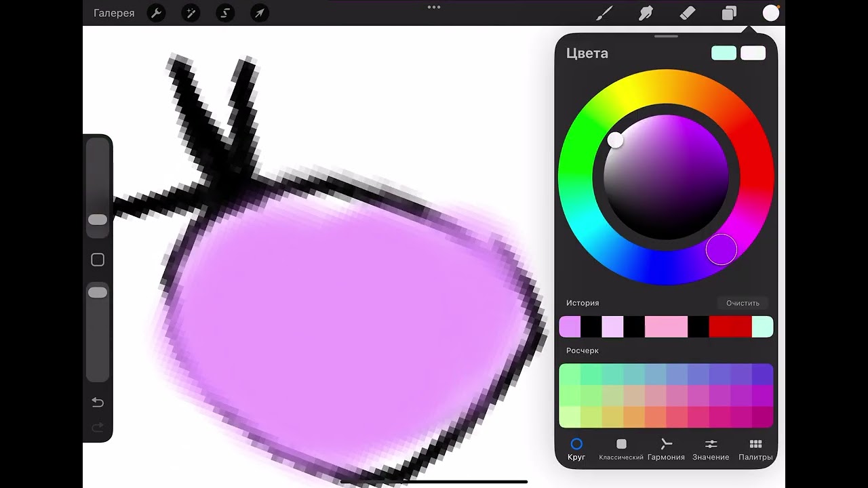Click the Росчерк palette name
This screenshot has width=868, height=488.
(583, 350)
